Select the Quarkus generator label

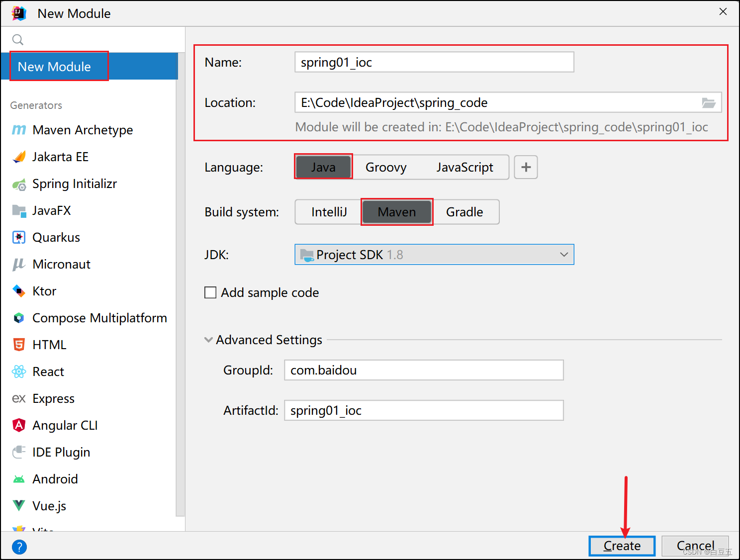point(56,238)
